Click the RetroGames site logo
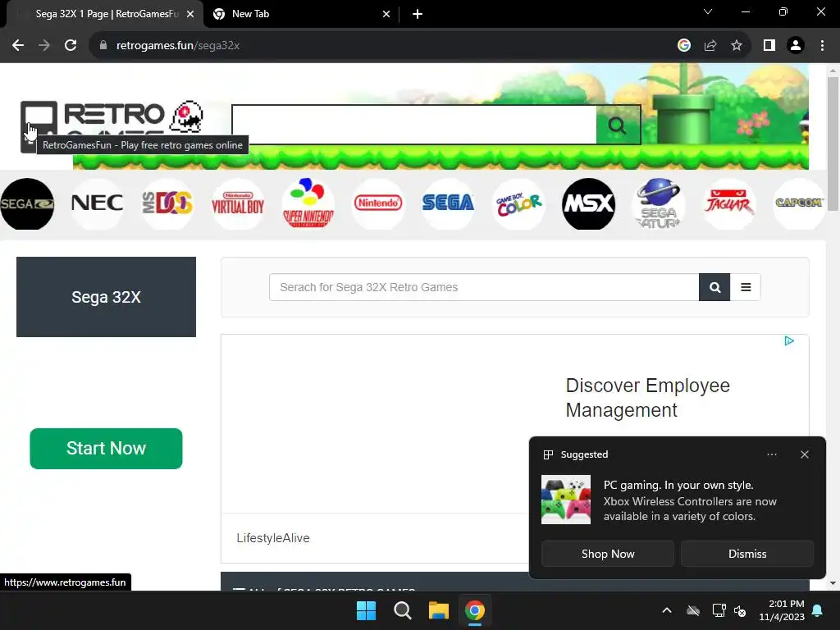 point(112,126)
